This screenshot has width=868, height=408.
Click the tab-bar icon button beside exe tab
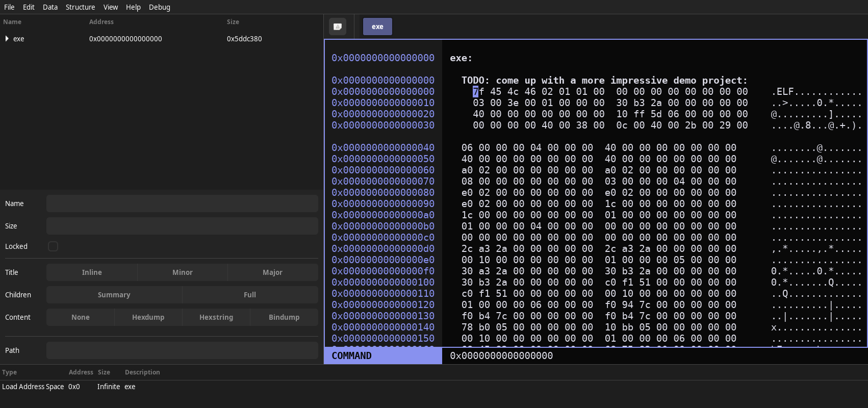(x=337, y=27)
